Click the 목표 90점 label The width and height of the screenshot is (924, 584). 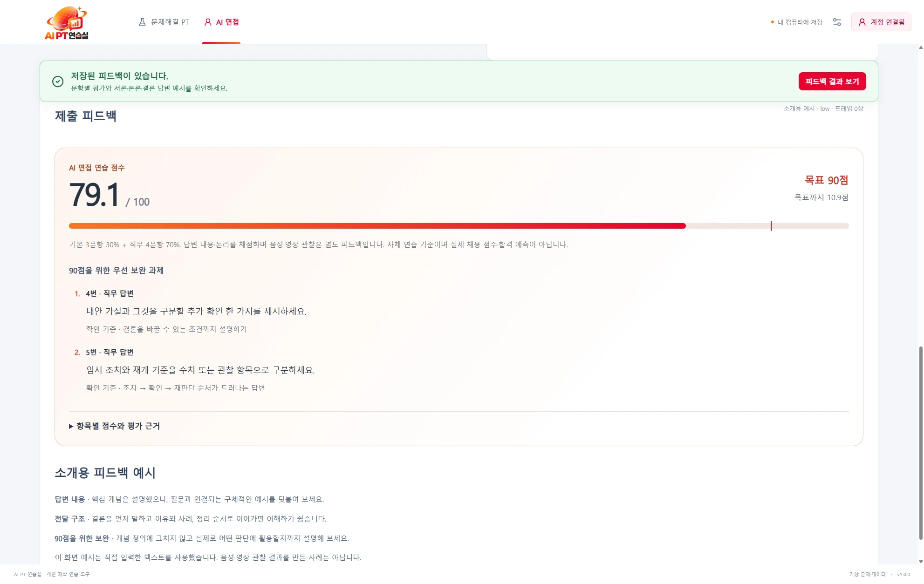[x=826, y=180]
